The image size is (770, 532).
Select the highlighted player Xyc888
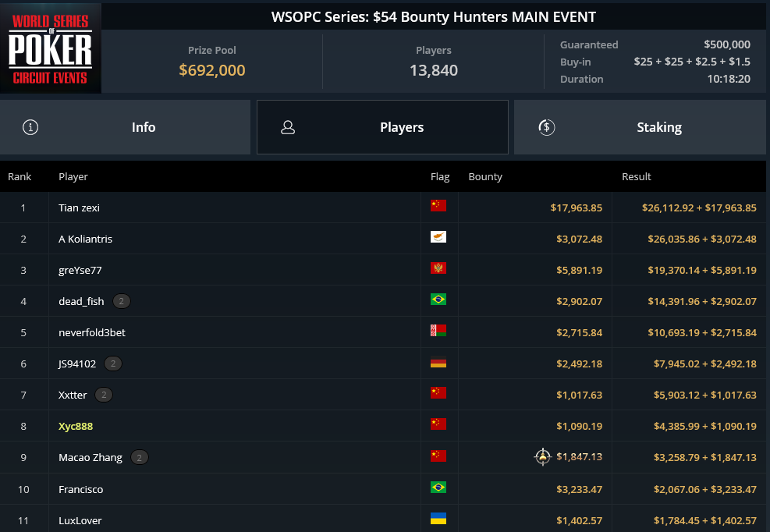point(76,427)
